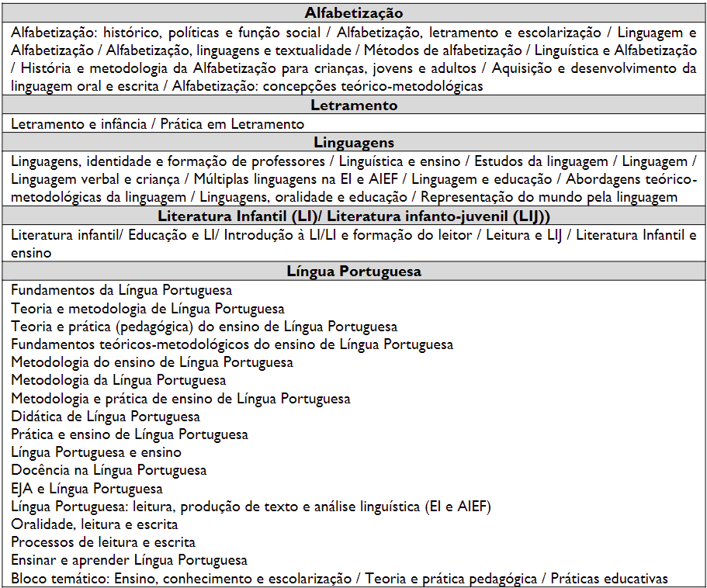Select the line 'Fundamentos da Língua Portuguesa'
This screenshot has height=588, width=707.
click(122, 290)
